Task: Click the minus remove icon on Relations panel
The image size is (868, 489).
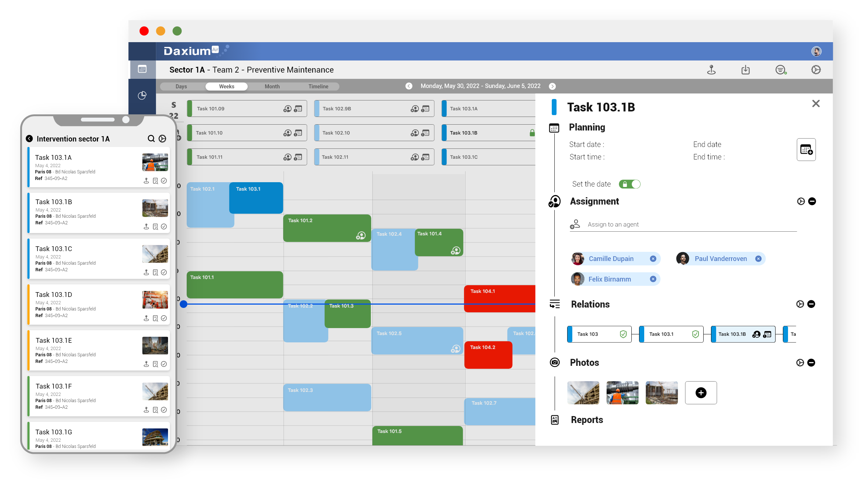Action: (x=812, y=304)
